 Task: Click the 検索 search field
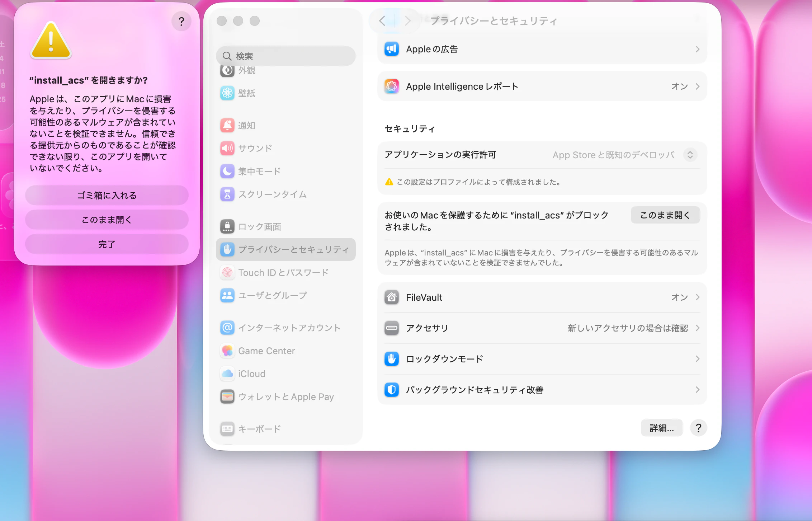[x=286, y=56]
